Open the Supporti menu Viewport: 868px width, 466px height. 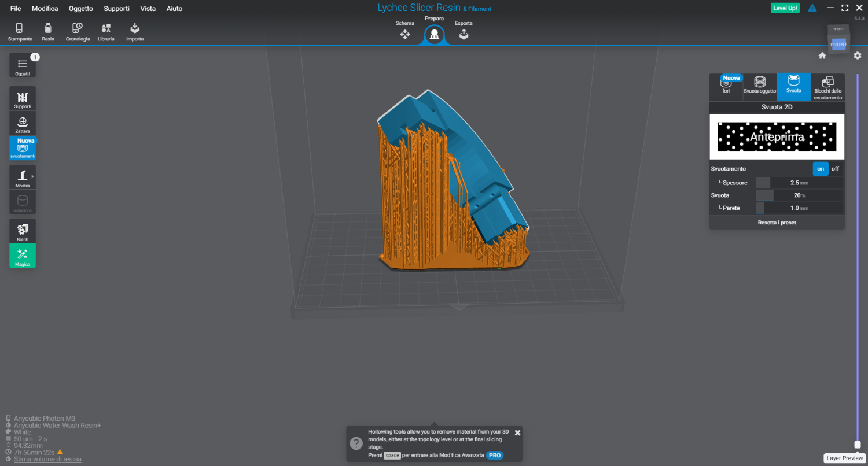point(116,9)
